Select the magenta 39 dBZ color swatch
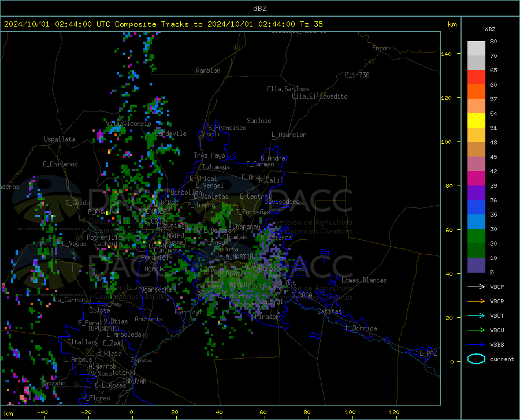 476,179
